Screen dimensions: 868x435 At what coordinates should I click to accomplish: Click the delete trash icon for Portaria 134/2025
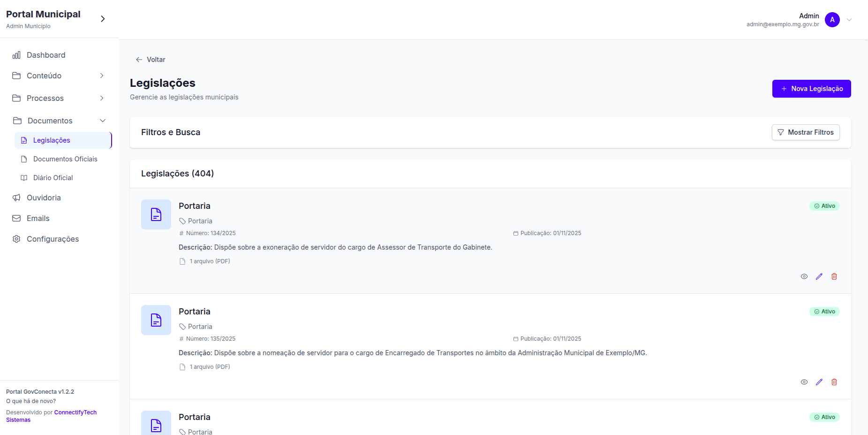(834, 276)
